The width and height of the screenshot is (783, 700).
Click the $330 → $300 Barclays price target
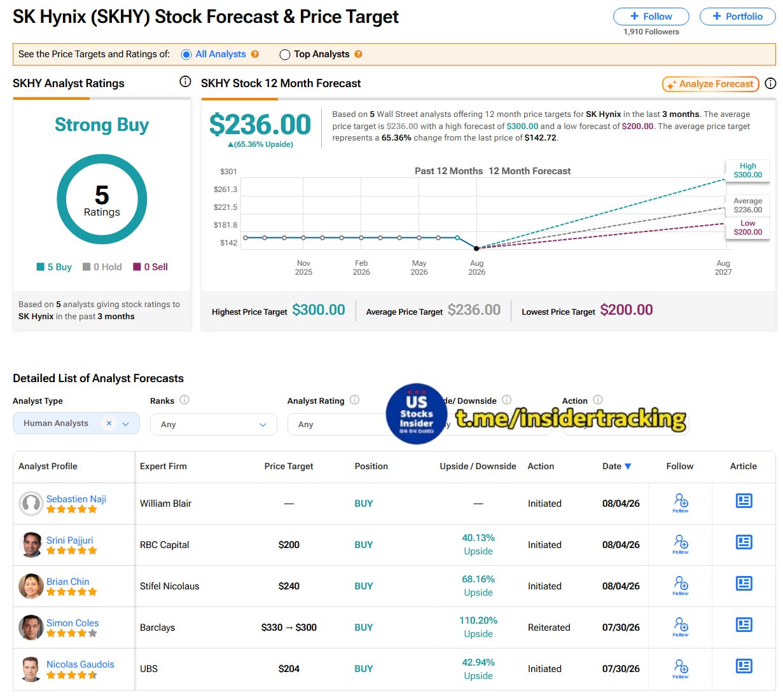pos(289,628)
